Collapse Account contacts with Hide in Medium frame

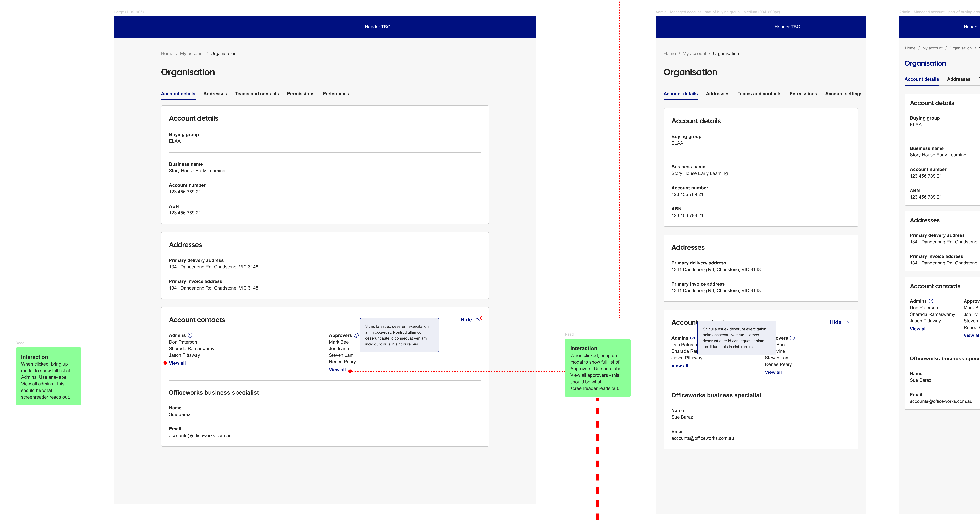(x=839, y=322)
